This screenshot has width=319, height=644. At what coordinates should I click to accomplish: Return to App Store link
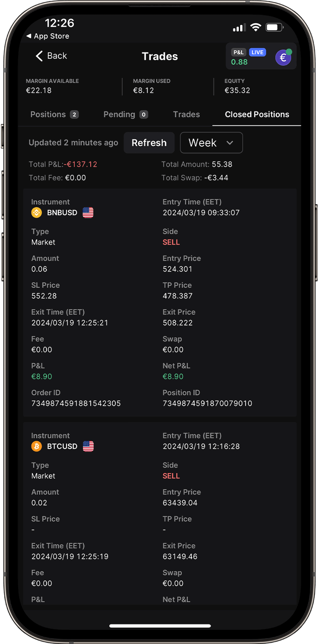click(x=48, y=36)
